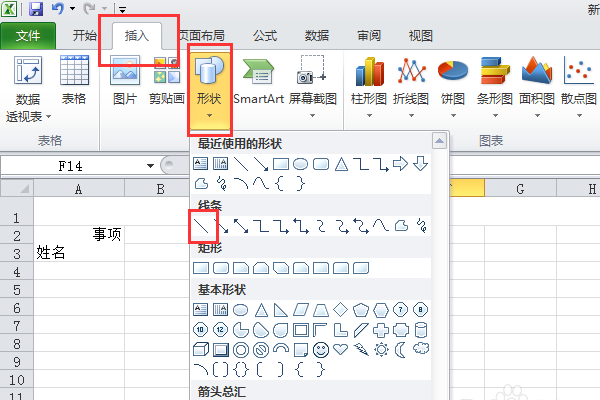Open the 条形图 bar chart menu

495,87
